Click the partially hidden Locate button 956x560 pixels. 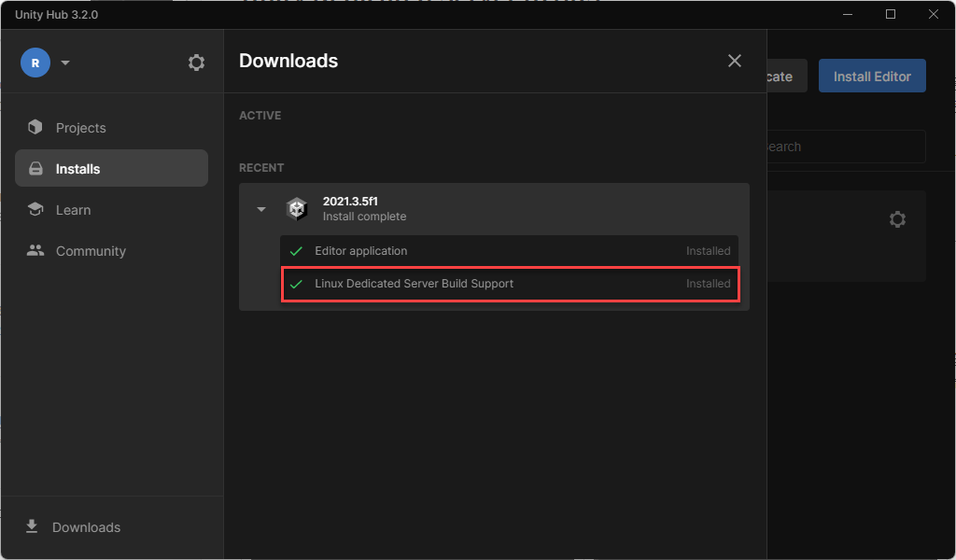(x=786, y=77)
